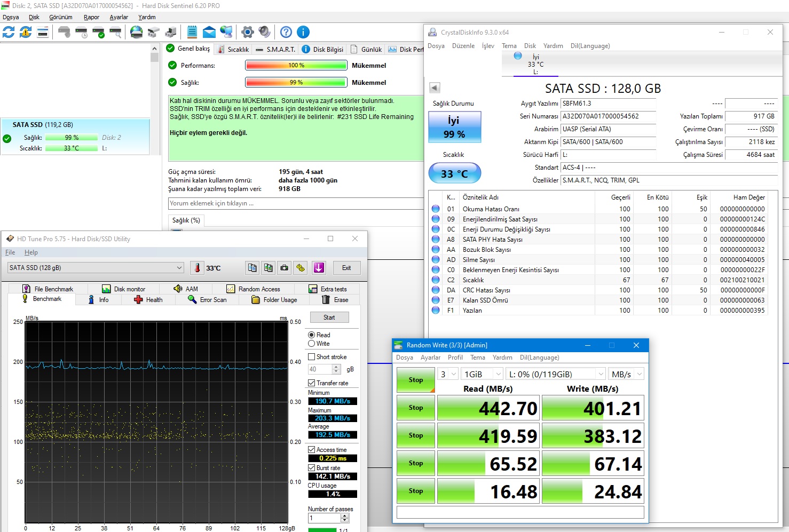The height and width of the screenshot is (532, 789).
Task: Click the refresh with warning icon
Action: click(x=26, y=32)
